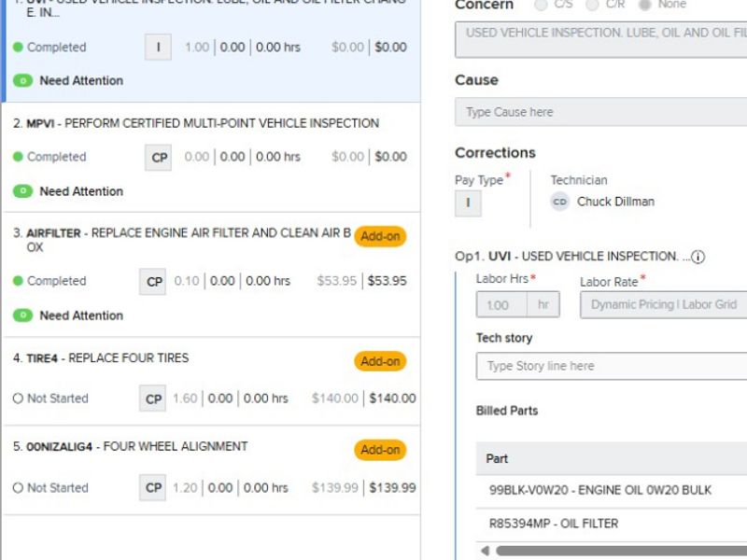Click the CD technician avatar icon

point(559,202)
